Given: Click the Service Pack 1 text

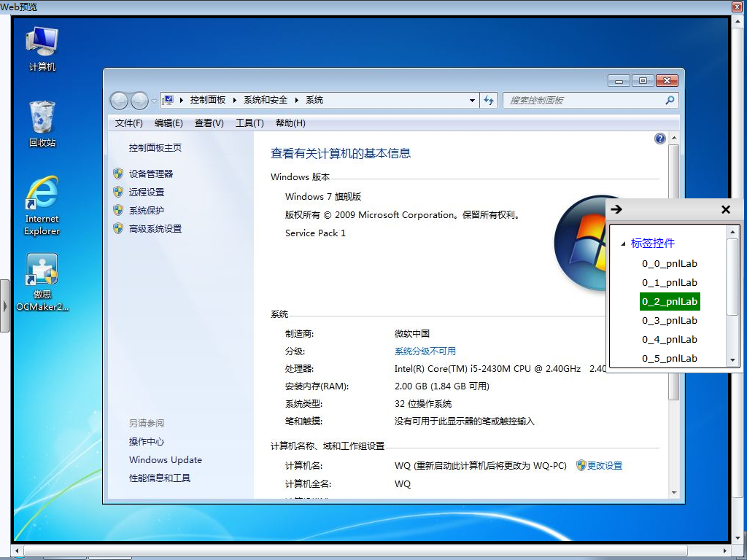Looking at the screenshot, I should (x=315, y=233).
